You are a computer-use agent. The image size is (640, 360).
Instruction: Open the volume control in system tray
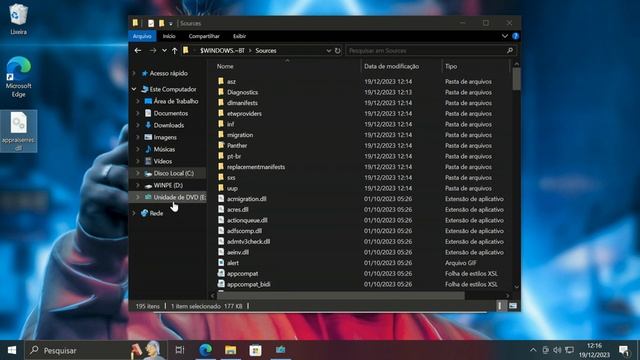tap(557, 350)
